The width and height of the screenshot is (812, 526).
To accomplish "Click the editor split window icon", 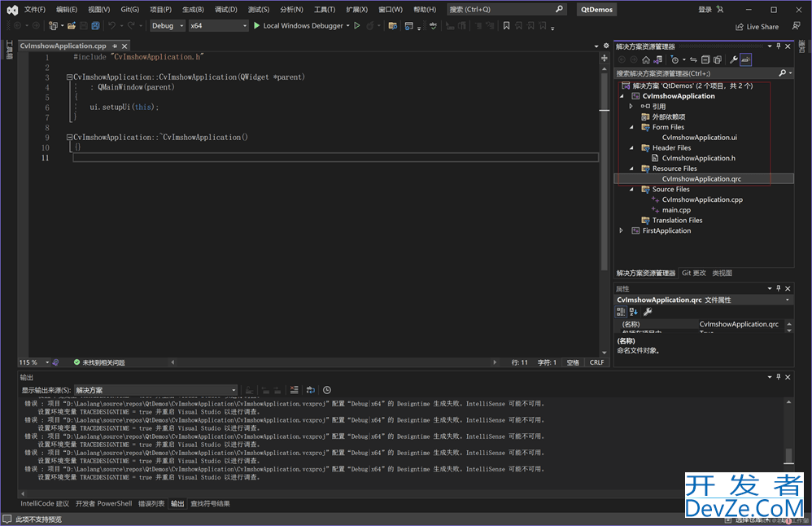I will (605, 58).
